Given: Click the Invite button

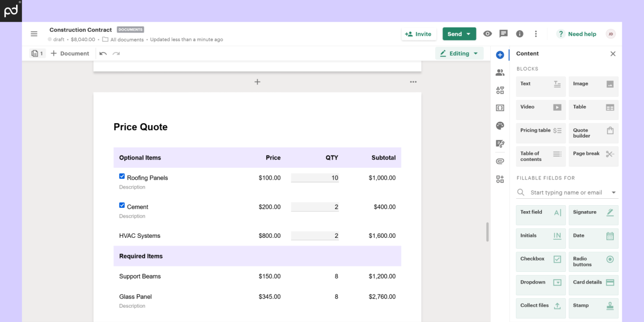Looking at the screenshot, I should pyautogui.click(x=419, y=34).
